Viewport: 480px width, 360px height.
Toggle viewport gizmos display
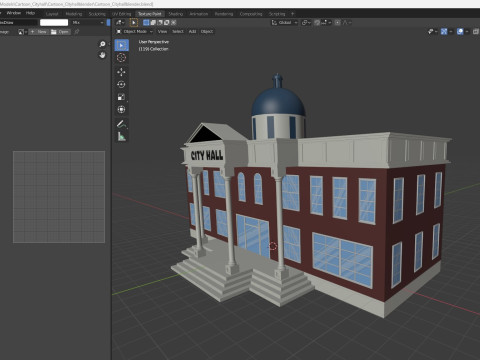tap(444, 31)
